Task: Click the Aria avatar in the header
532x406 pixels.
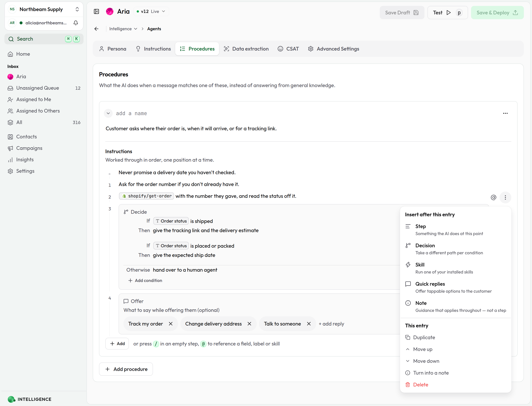Action: (x=110, y=11)
